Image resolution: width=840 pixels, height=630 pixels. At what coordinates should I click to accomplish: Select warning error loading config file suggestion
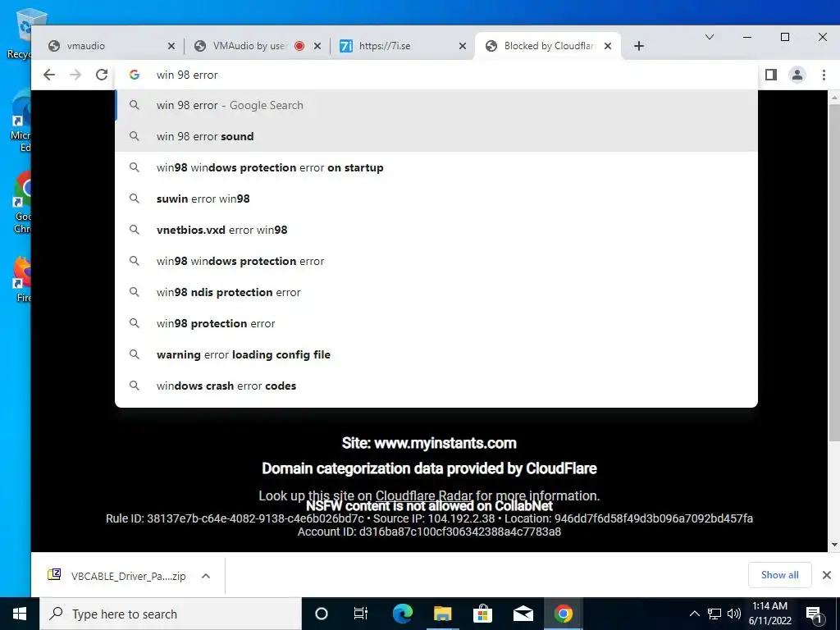point(436,354)
